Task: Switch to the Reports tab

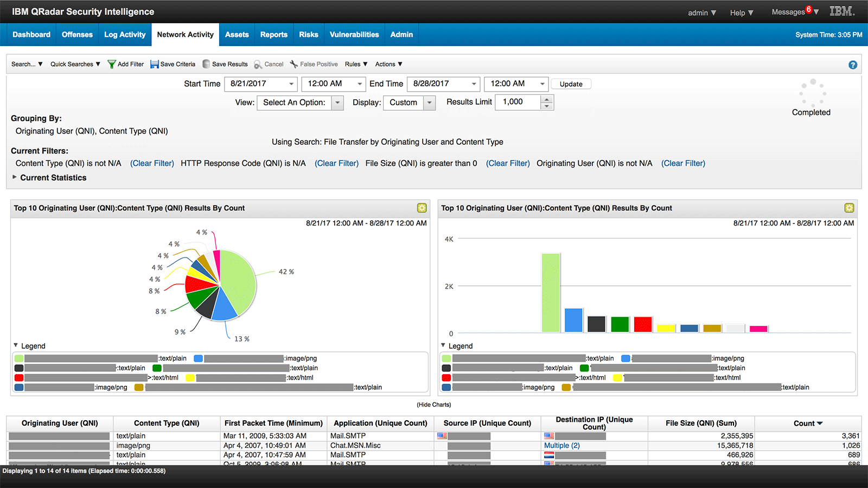Action: [274, 34]
